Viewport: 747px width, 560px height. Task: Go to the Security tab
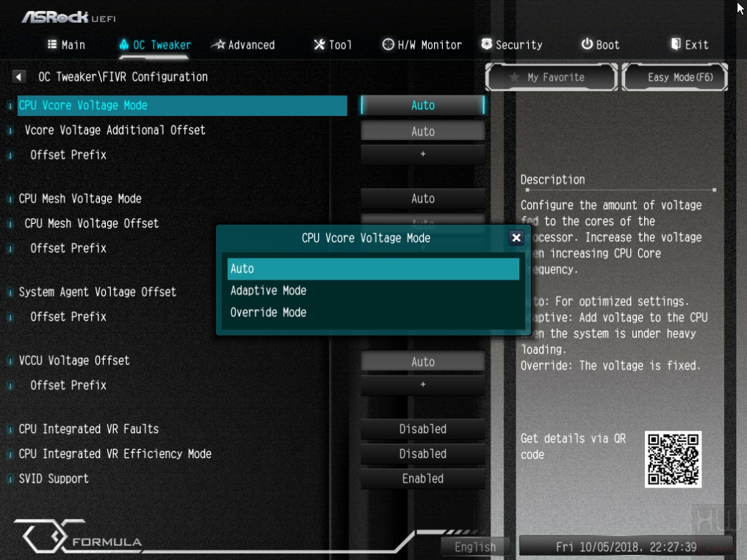512,45
